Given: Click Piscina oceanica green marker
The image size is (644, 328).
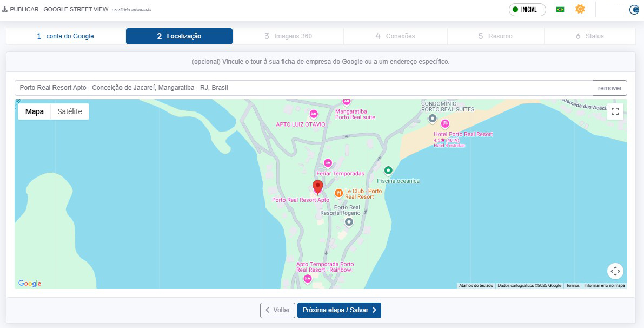Looking at the screenshot, I should (x=388, y=170).
